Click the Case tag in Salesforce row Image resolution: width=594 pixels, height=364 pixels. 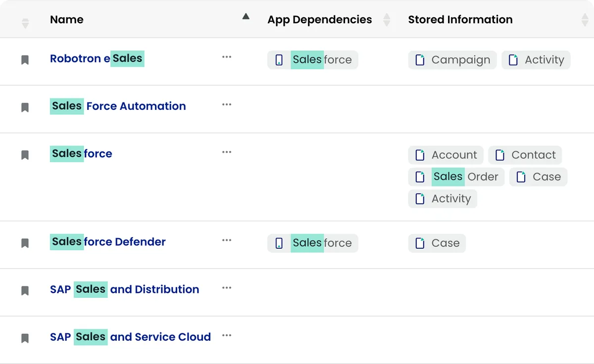click(538, 177)
